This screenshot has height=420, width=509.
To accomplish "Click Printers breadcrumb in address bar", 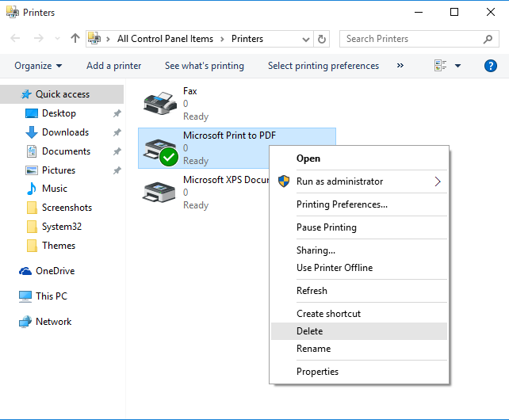I will 247,39.
